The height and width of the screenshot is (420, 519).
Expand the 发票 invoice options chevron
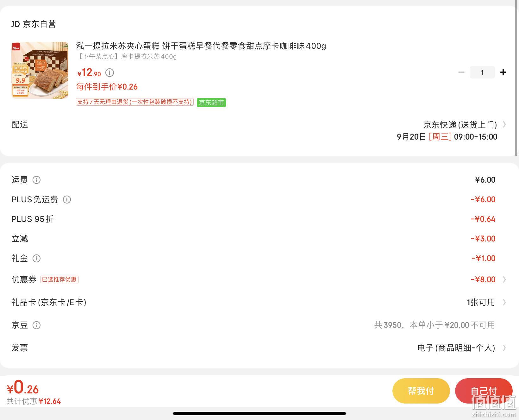click(504, 348)
